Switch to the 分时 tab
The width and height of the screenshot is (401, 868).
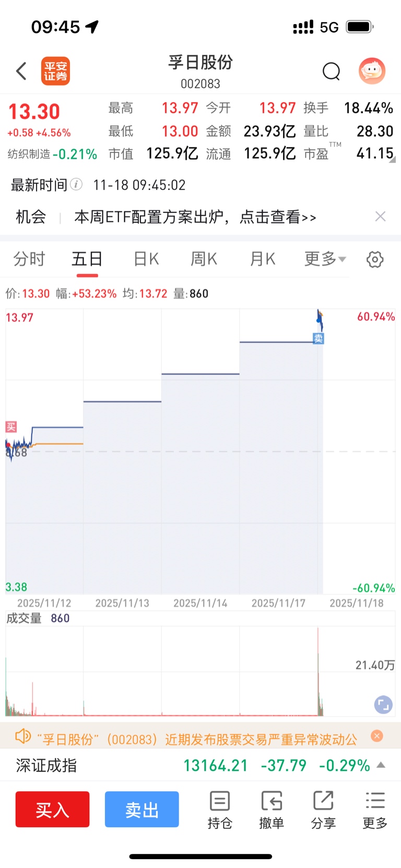click(x=29, y=259)
